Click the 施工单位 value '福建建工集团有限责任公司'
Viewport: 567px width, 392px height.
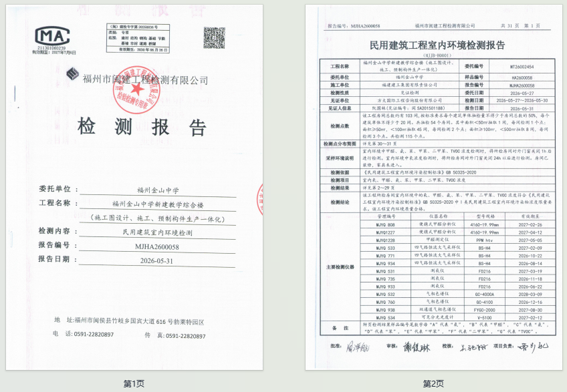coord(409,85)
